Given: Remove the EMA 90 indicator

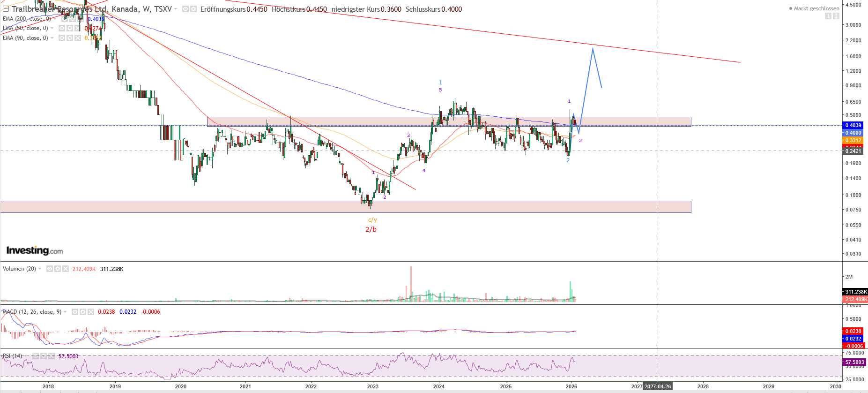Looking at the screenshot, I should [77, 38].
